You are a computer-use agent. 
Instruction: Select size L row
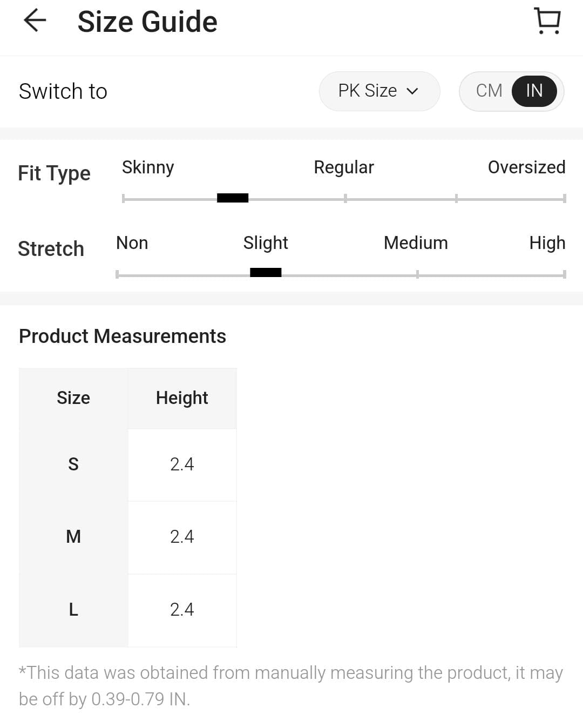[73, 610]
